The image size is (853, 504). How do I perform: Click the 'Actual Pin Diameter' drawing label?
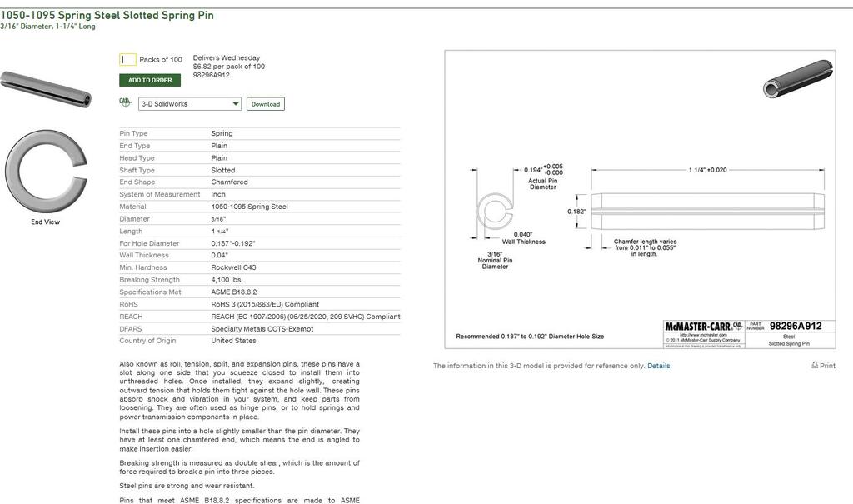543,184
